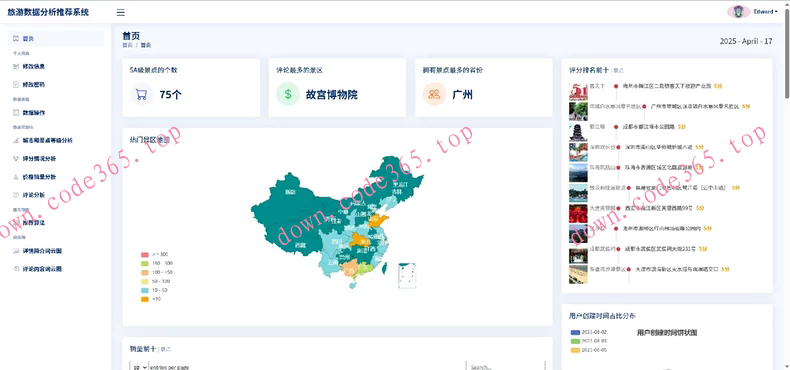Screen dimensions: 790x370
Task: Toggle the green 2023-08-03 pie legend
Action: 575,341
